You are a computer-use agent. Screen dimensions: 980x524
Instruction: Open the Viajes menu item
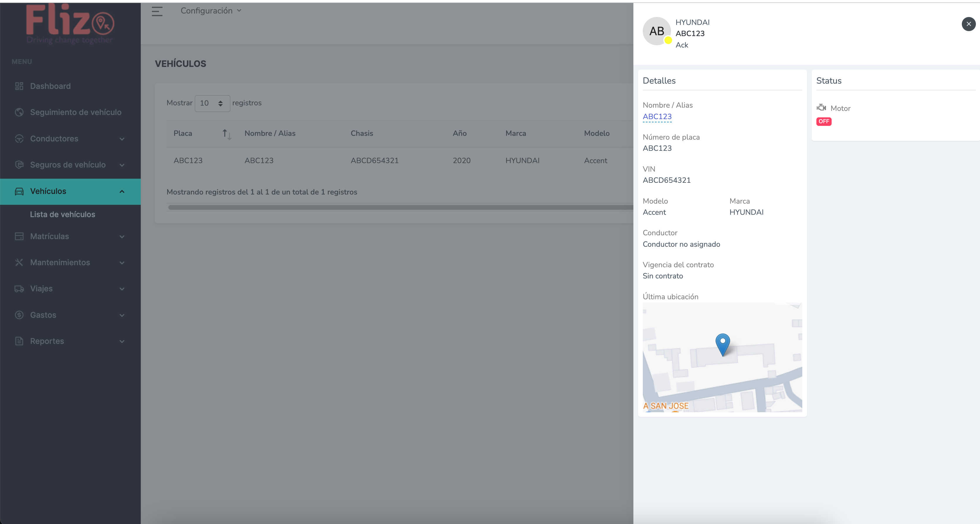click(70, 289)
